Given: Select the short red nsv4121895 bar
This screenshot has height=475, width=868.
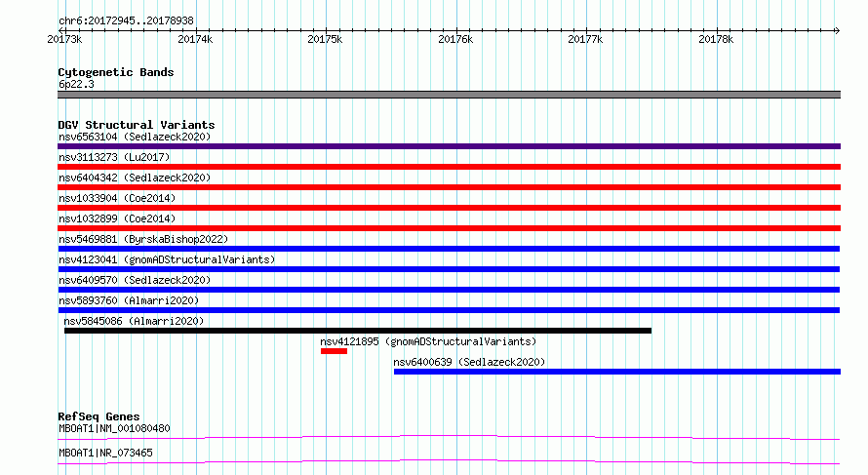Looking at the screenshot, I should click(334, 351).
